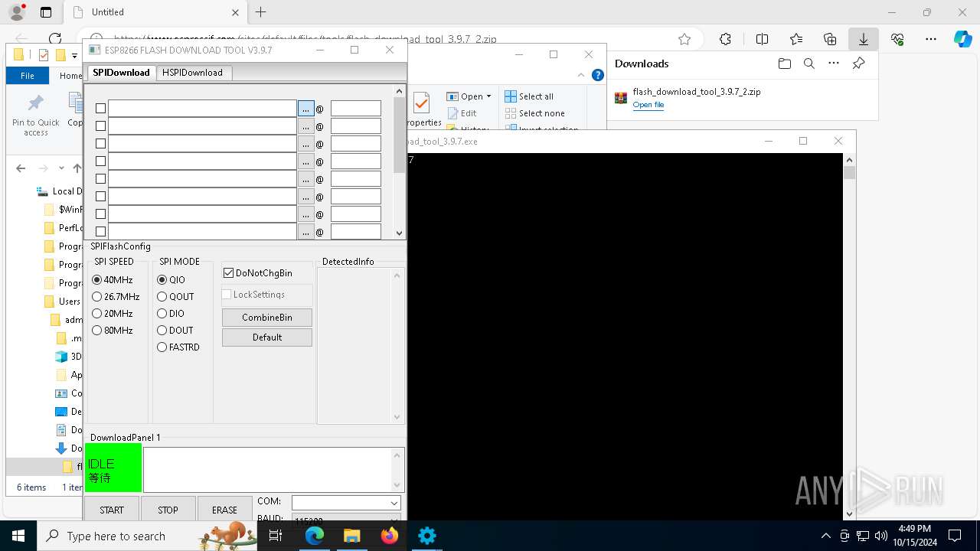Click Select all in Explorer ribbon
Viewport: 980px width, 551px height.
pos(529,96)
